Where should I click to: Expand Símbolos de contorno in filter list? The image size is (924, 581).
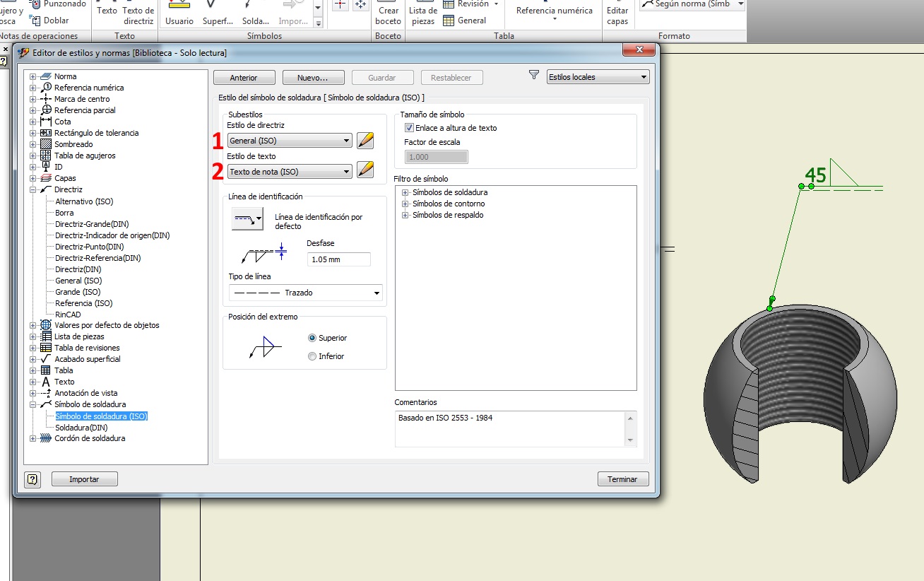pos(405,204)
